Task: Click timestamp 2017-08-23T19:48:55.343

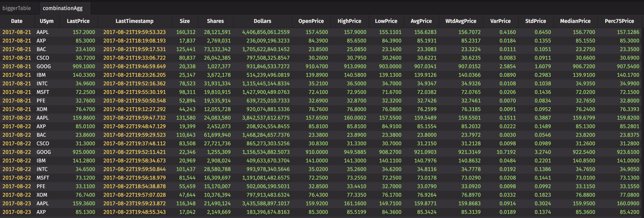Action: (134, 212)
